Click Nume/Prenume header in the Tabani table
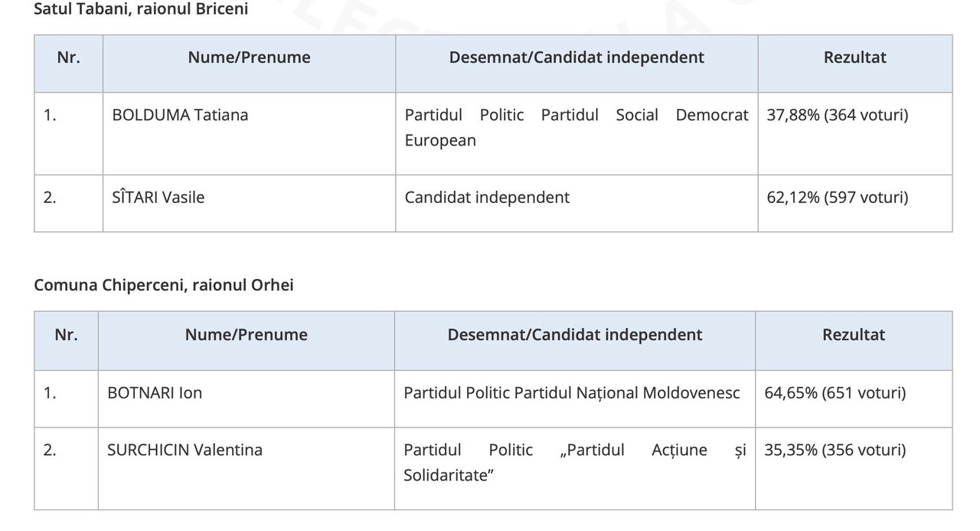This screenshot has height=531, width=980. (x=250, y=57)
